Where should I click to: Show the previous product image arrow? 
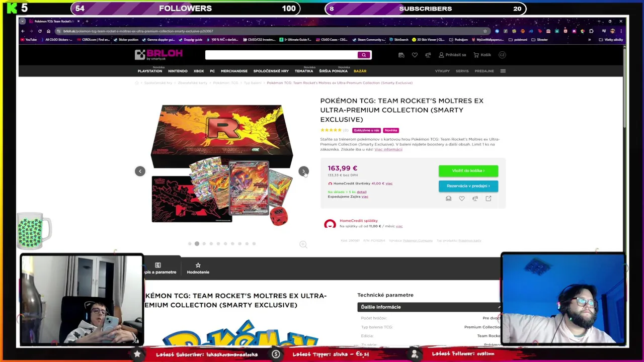coord(140,171)
